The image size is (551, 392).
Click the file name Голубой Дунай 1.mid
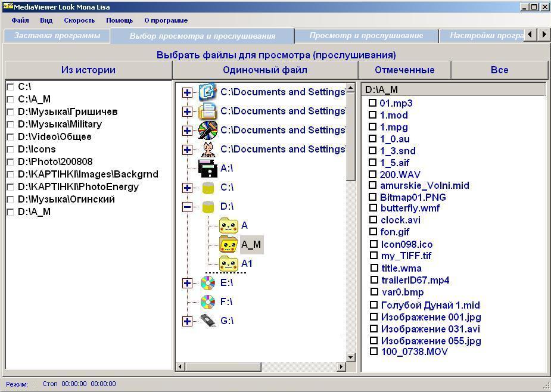pyautogui.click(x=431, y=305)
